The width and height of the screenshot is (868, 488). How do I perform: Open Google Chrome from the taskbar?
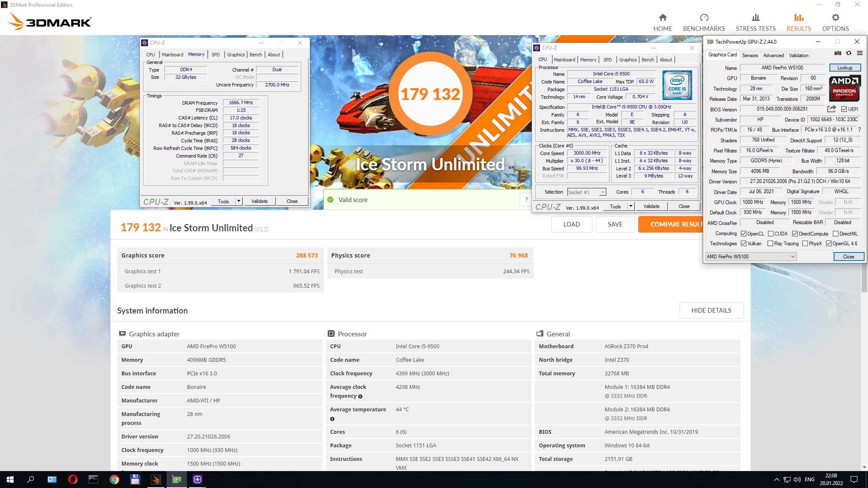tap(114, 480)
